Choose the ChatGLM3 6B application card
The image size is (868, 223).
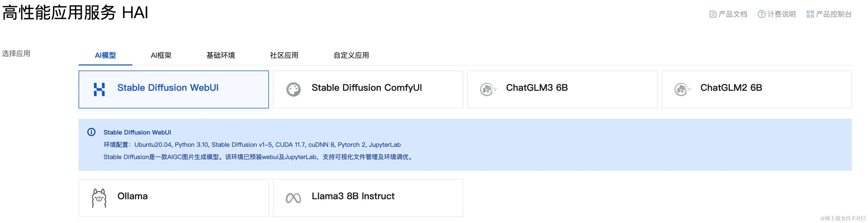(x=562, y=89)
